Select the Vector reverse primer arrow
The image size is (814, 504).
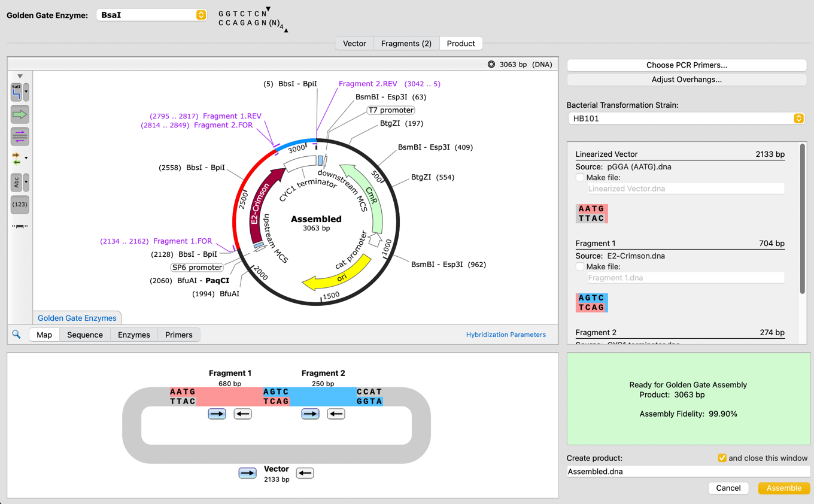305,473
